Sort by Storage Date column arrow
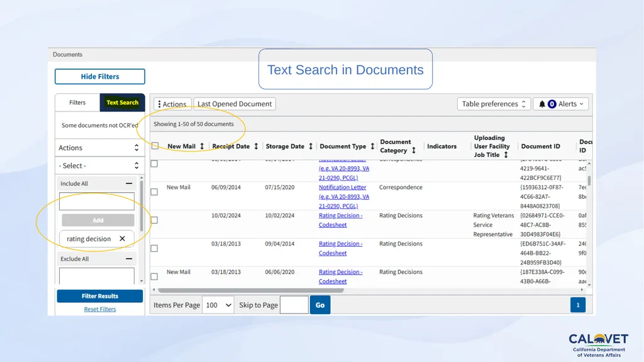 [x=311, y=146]
